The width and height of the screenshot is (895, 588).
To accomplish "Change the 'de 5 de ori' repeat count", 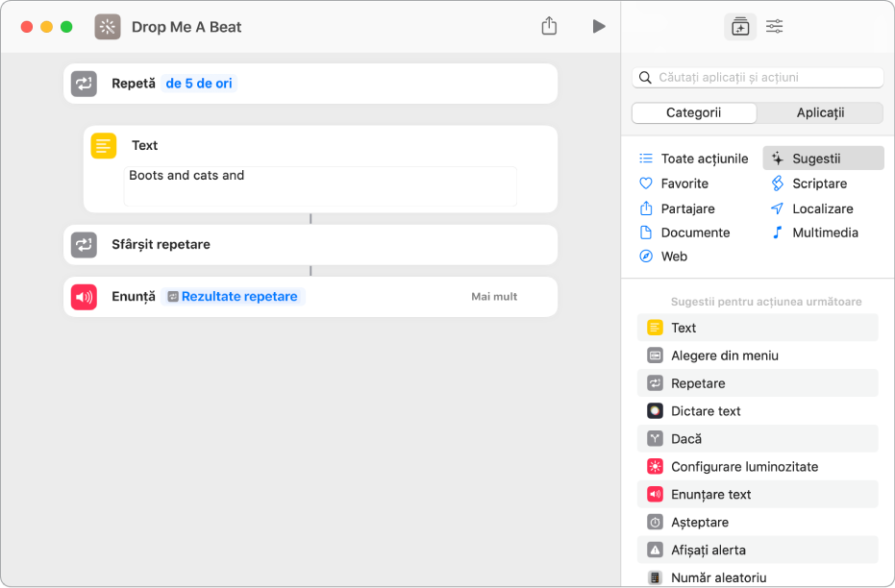I will click(x=199, y=84).
